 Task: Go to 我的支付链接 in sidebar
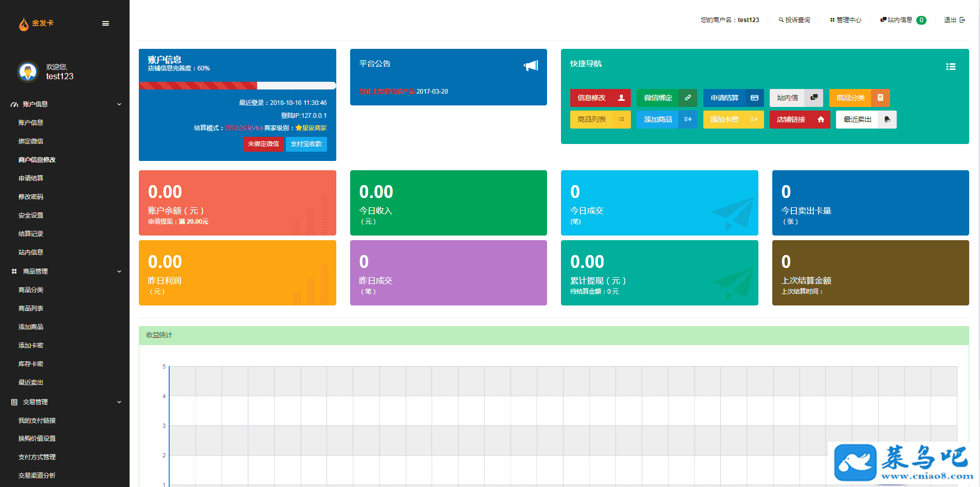pyautogui.click(x=37, y=421)
